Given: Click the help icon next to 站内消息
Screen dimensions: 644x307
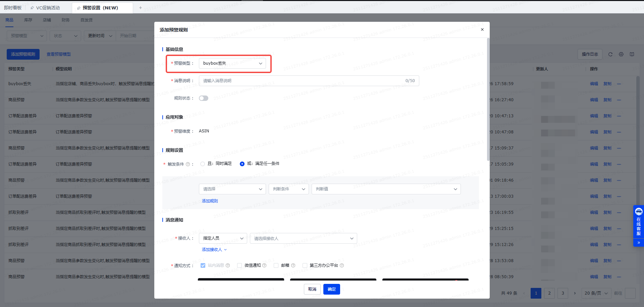Looking at the screenshot, I should (x=228, y=265).
